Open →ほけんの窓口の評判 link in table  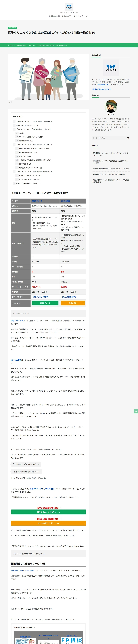(x=68, y=297)
